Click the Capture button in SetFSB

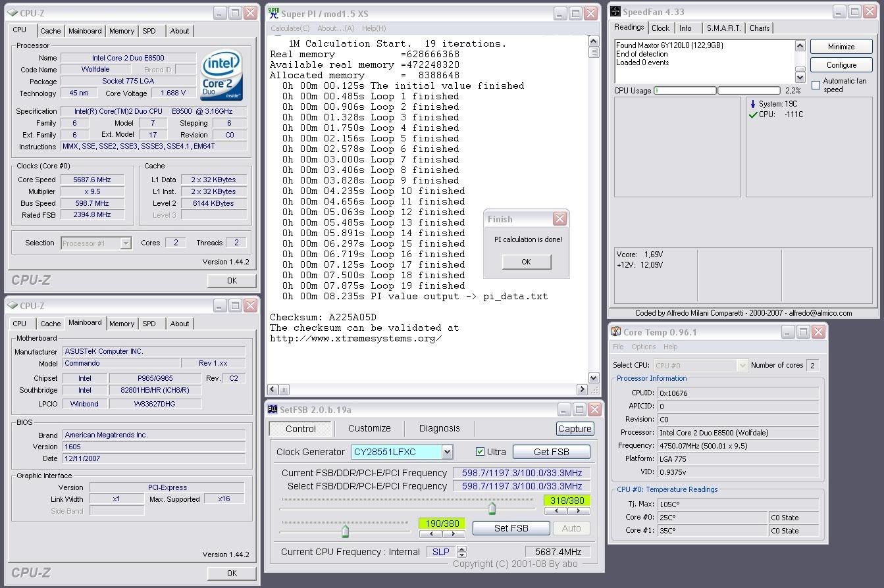[575, 429]
